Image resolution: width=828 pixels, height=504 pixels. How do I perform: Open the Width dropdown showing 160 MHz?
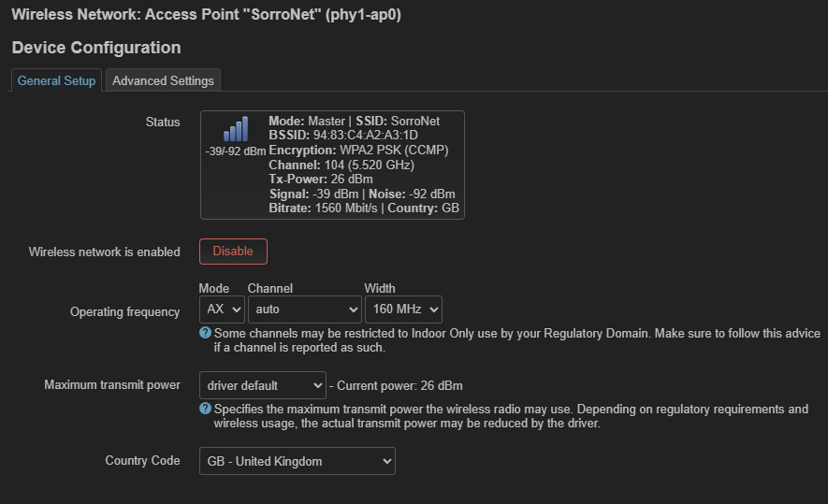pos(403,309)
